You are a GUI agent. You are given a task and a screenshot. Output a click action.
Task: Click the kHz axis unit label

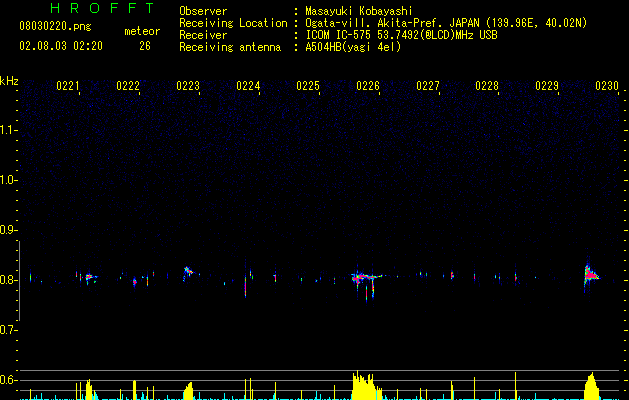9,81
